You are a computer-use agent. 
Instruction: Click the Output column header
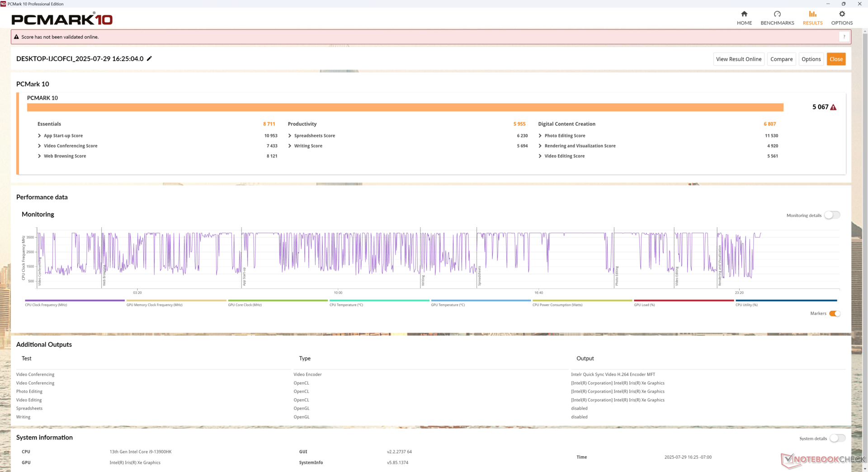585,359
